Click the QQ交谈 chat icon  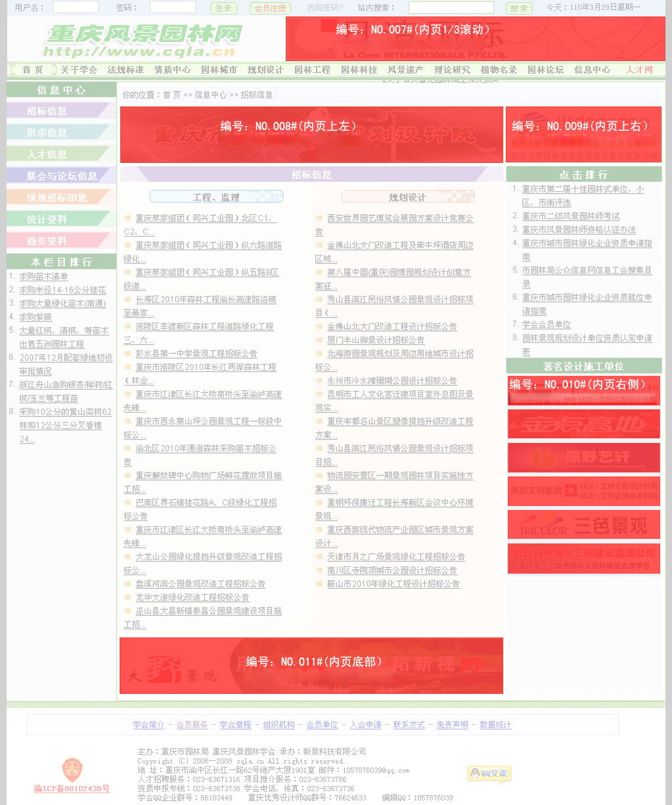point(489,773)
